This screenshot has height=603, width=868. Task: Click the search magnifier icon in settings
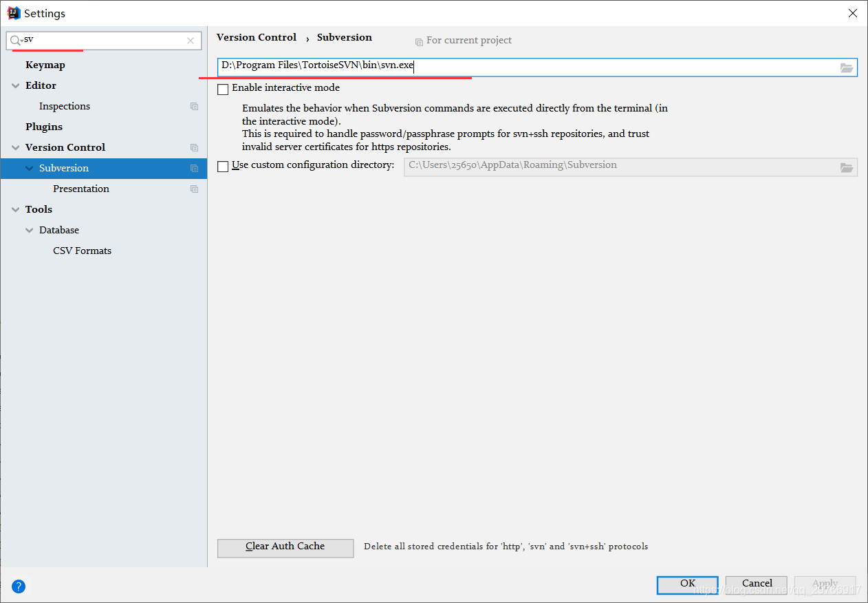point(16,41)
